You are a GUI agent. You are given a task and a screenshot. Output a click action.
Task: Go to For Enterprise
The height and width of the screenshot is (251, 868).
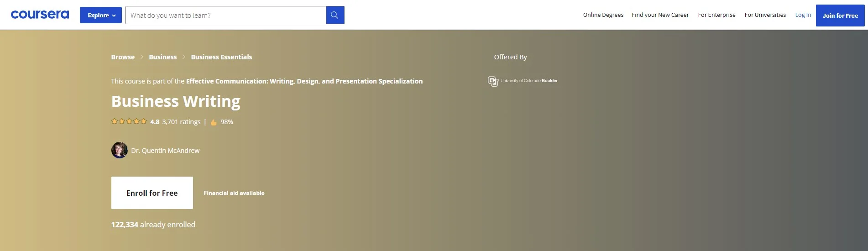[x=716, y=15]
